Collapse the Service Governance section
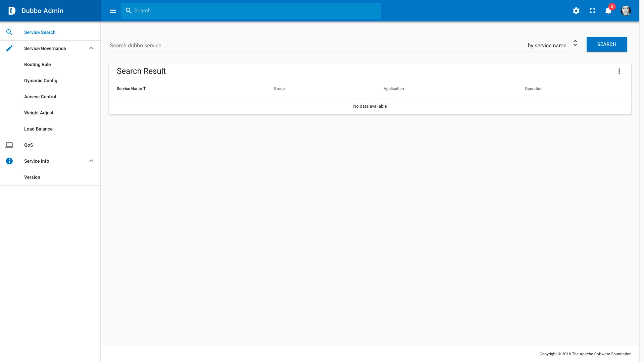The height and width of the screenshot is (362, 644). click(91, 48)
